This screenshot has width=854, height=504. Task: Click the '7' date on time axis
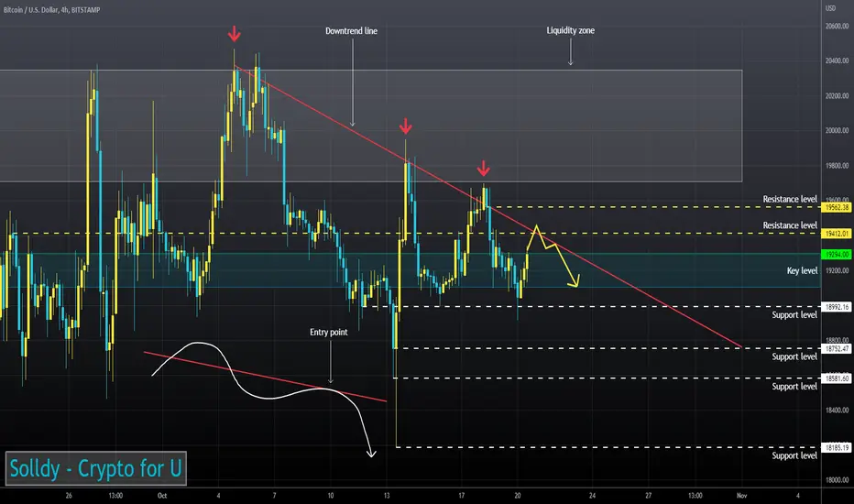[x=275, y=496]
